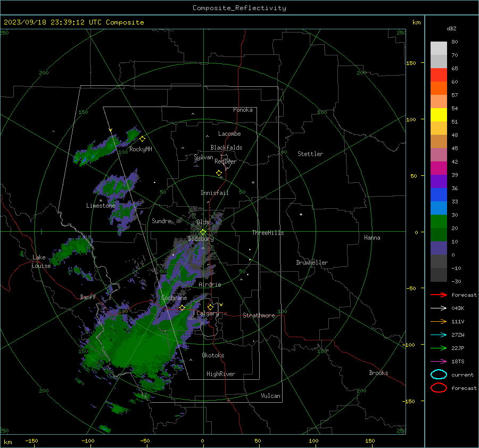Click the red forecast arrow in legend
This screenshot has height=448, width=479.
(x=439, y=295)
